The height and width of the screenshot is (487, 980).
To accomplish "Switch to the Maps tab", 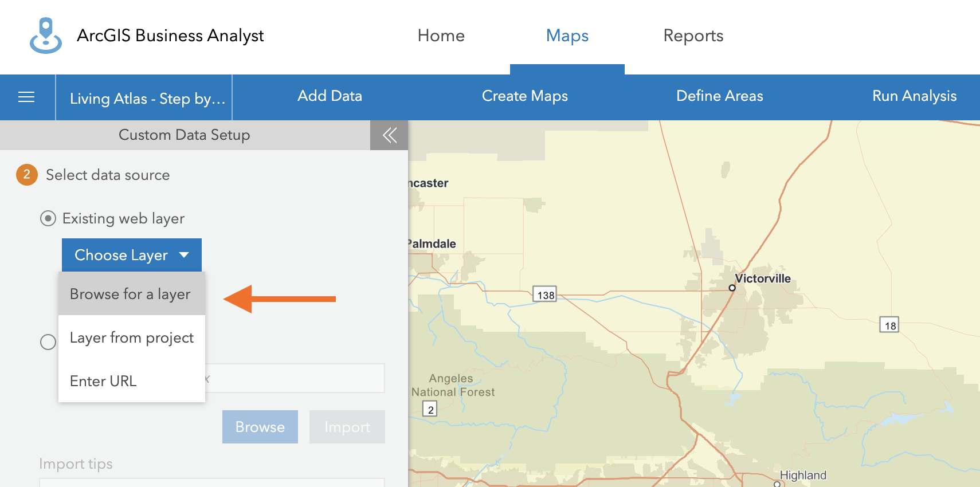I will 567,36.
